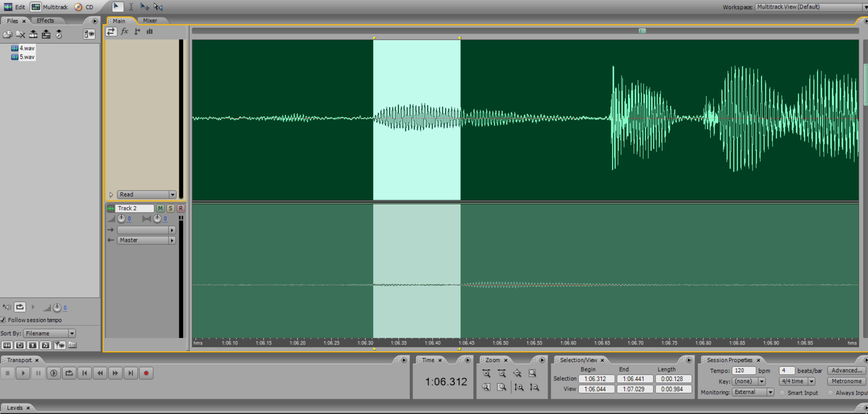Screen dimensions: 868x414
Task: Click the Metronome button
Action: point(846,381)
